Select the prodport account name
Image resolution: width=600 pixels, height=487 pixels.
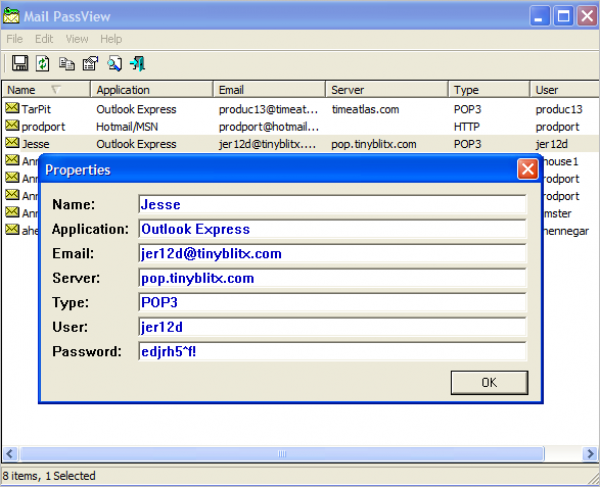[43, 127]
